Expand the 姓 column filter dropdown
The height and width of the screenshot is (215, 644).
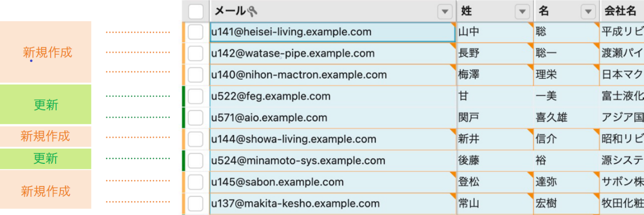[521, 11]
